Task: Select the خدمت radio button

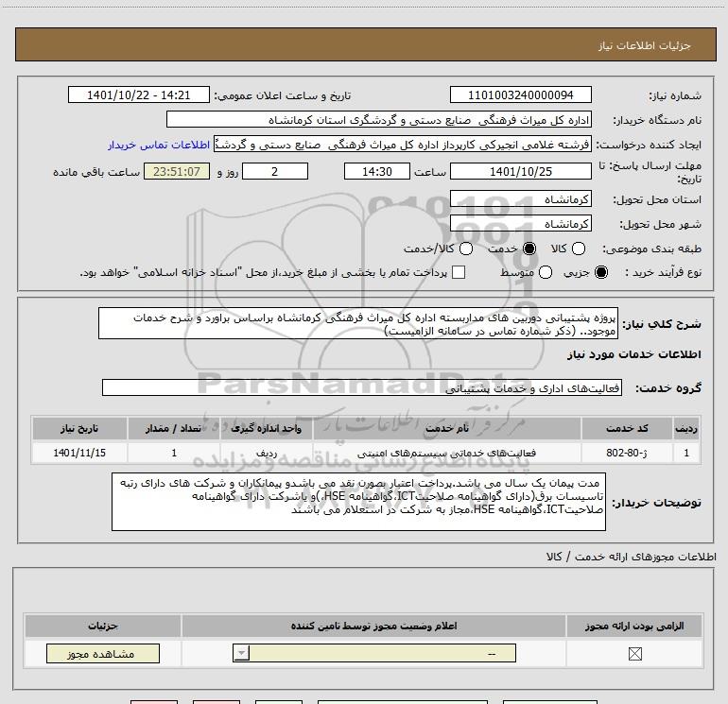Action: click(529, 249)
